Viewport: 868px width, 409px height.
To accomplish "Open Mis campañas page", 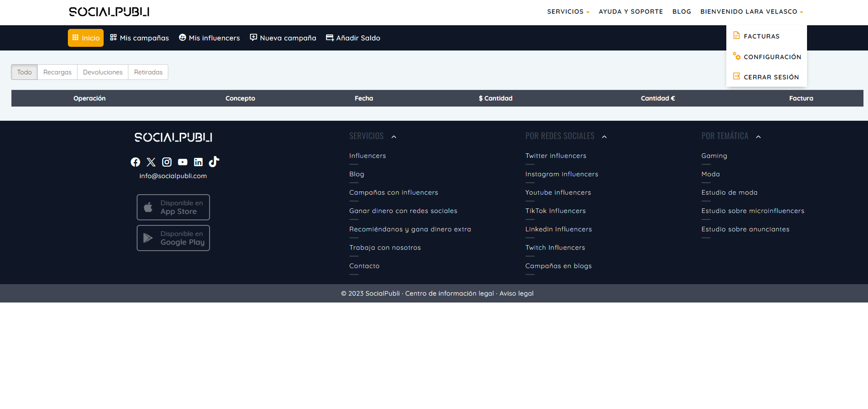I will (139, 38).
